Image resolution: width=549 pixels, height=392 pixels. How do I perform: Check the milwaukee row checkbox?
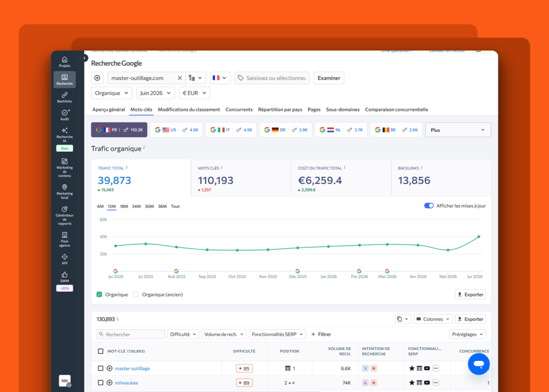click(x=100, y=382)
